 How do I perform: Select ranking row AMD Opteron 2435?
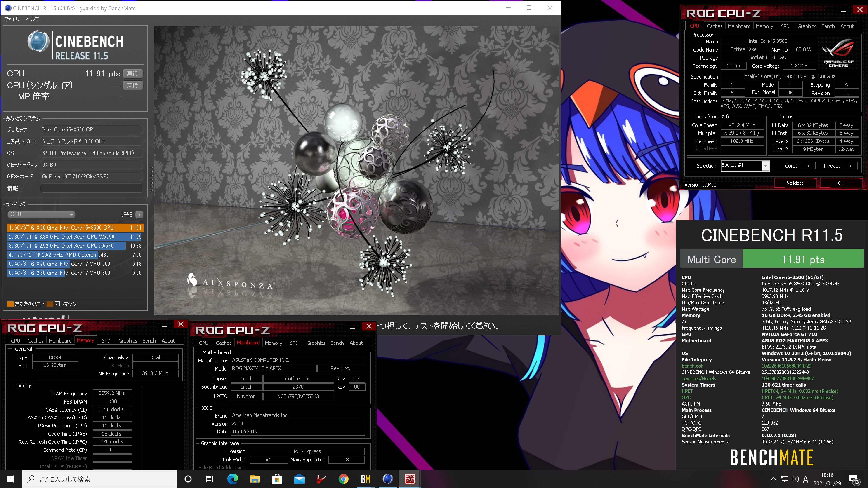tap(75, 255)
